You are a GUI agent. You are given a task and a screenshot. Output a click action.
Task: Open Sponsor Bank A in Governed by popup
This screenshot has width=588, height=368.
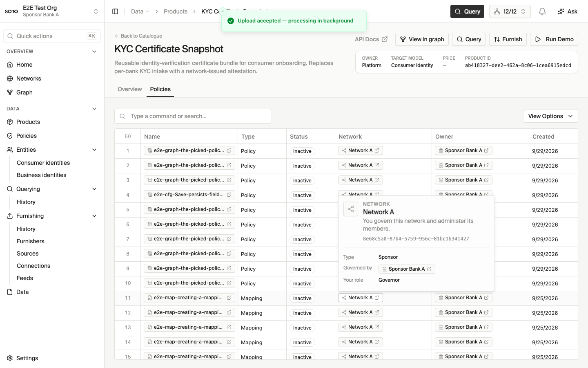pyautogui.click(x=407, y=269)
